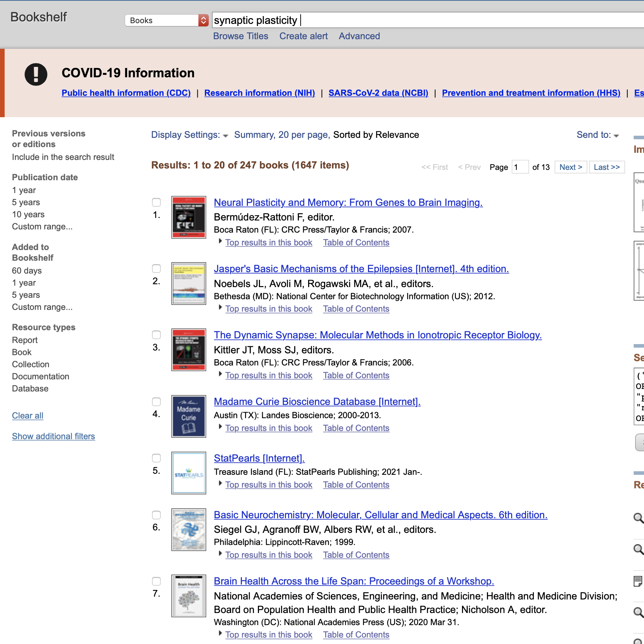Screen dimensions: 644x644
Task: Open Public health information (CDC) link
Action: pos(126,93)
